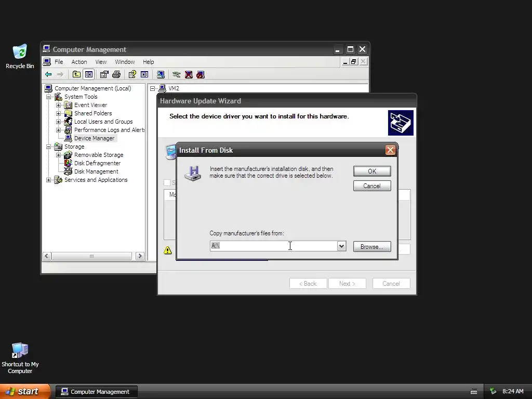Expand Performance Logs and Alerts node
This screenshot has width=532, height=399.
coord(58,130)
